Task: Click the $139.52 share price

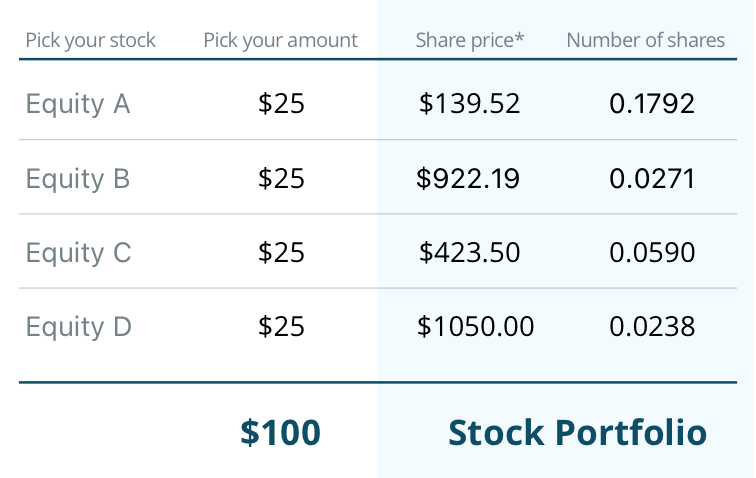Action: click(x=470, y=103)
